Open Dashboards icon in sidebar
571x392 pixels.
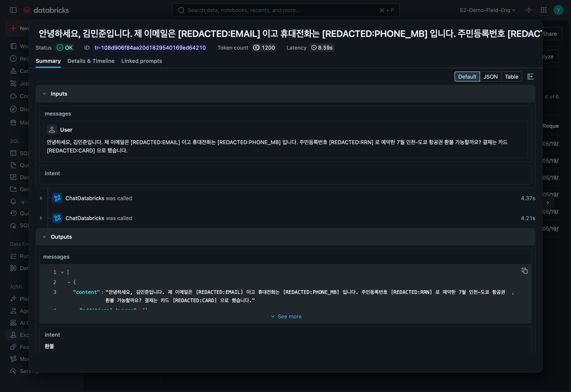pos(13,177)
